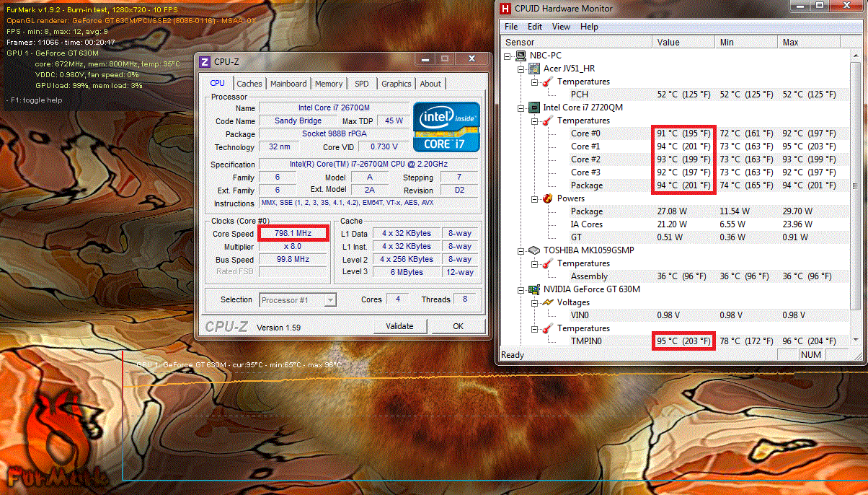
Task: Open the File menu in HWMonitor
Action: pyautogui.click(x=511, y=27)
